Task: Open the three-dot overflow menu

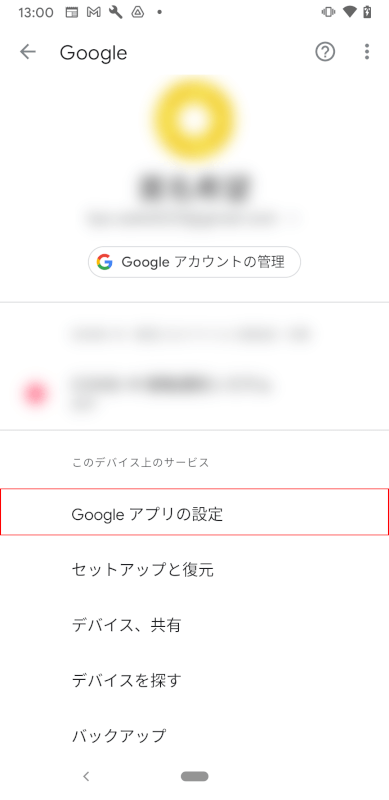Action: pos(367,52)
